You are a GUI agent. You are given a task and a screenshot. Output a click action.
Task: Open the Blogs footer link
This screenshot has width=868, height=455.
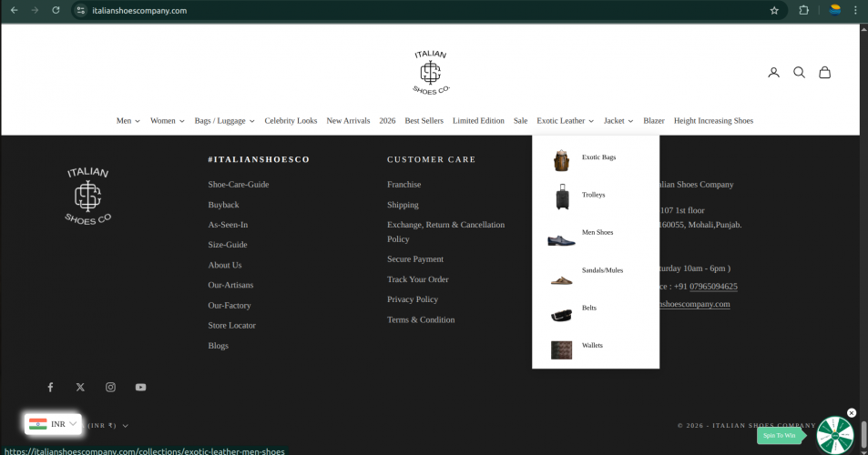click(218, 346)
